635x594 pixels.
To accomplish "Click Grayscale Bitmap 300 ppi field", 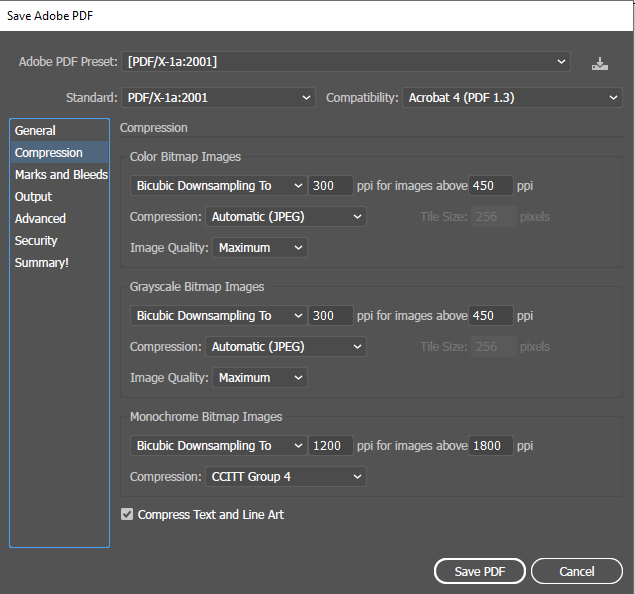I will click(x=331, y=316).
